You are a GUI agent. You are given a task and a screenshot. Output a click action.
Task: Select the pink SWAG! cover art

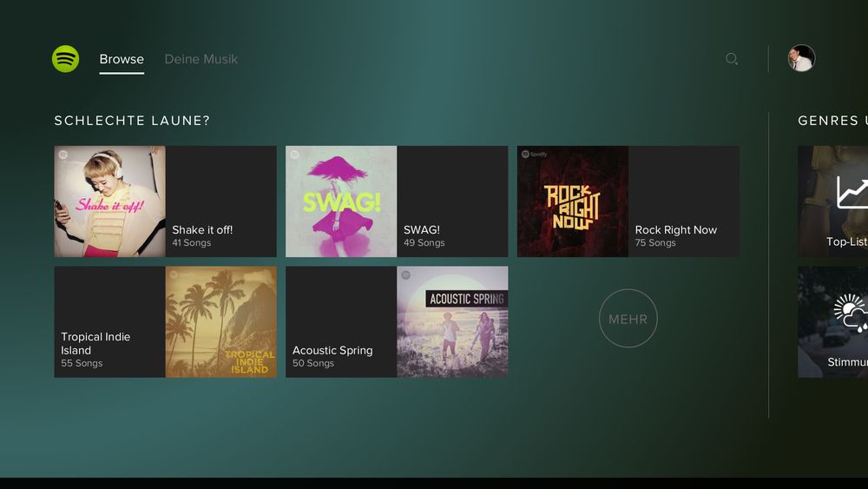point(341,202)
